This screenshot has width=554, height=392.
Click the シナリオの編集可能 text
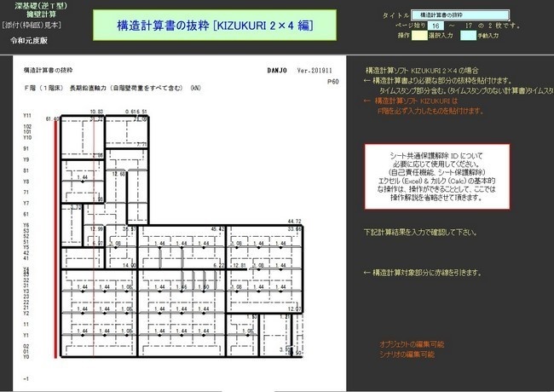(x=407, y=355)
